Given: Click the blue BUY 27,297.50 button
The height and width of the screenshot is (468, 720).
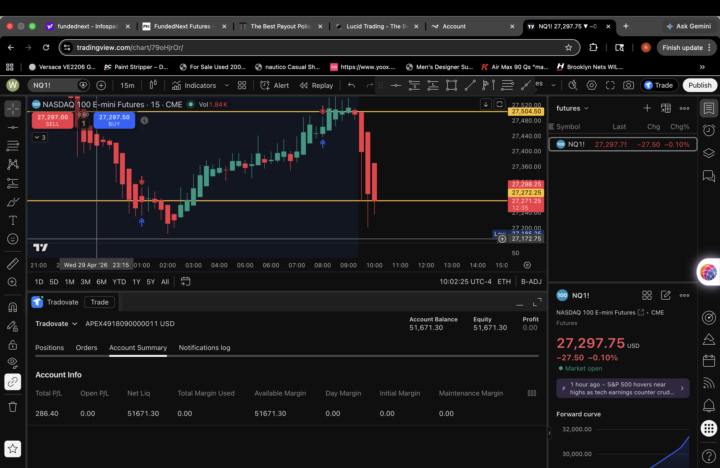Looking at the screenshot, I should click(114, 120).
